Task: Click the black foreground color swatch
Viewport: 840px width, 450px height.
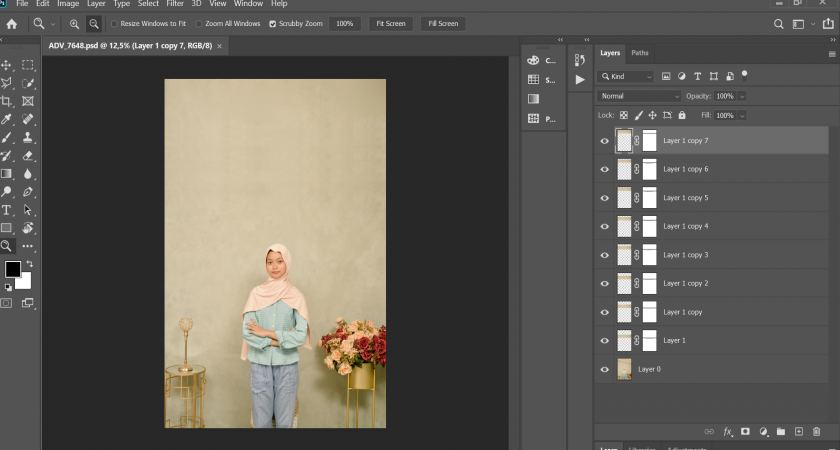Action: [12, 269]
